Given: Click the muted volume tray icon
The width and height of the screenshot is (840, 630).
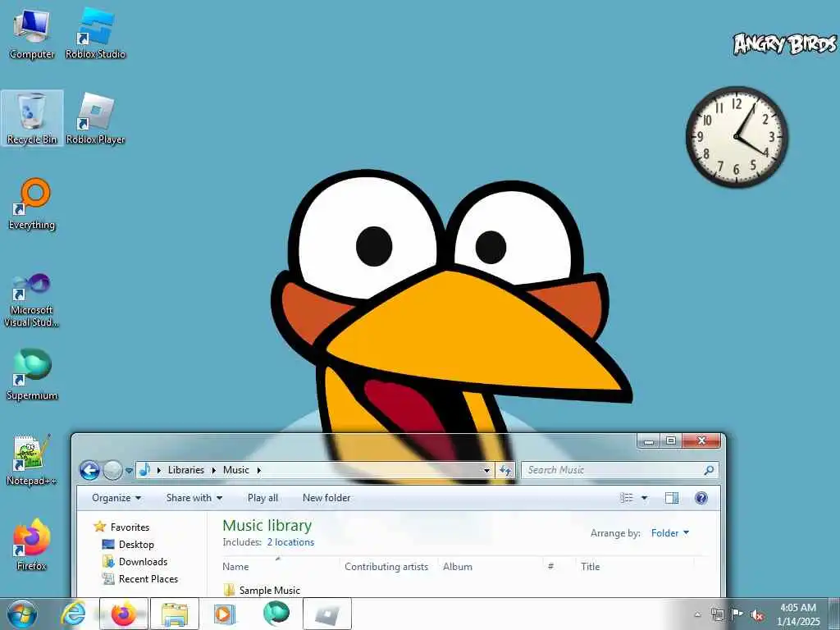Looking at the screenshot, I should pyautogui.click(x=757, y=615).
